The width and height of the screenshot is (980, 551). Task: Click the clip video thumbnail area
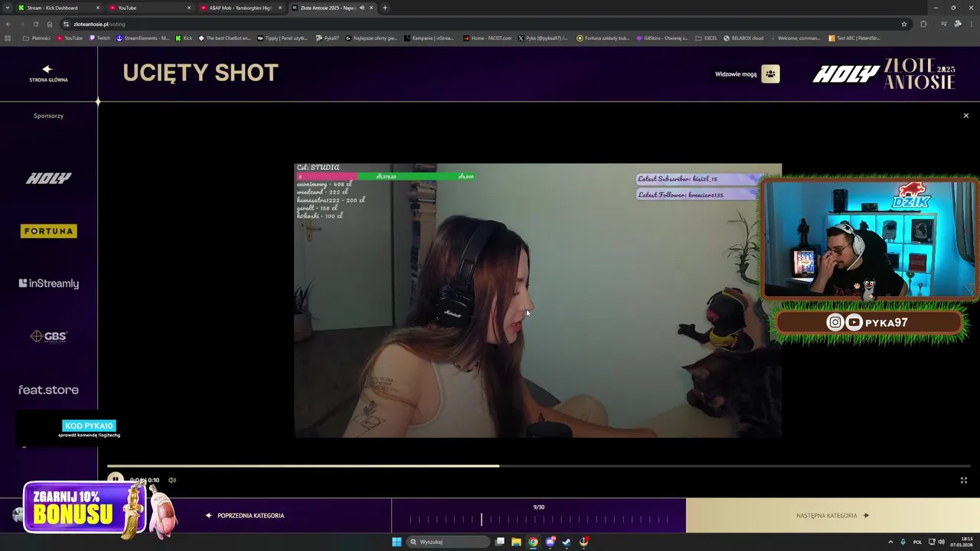tap(538, 300)
